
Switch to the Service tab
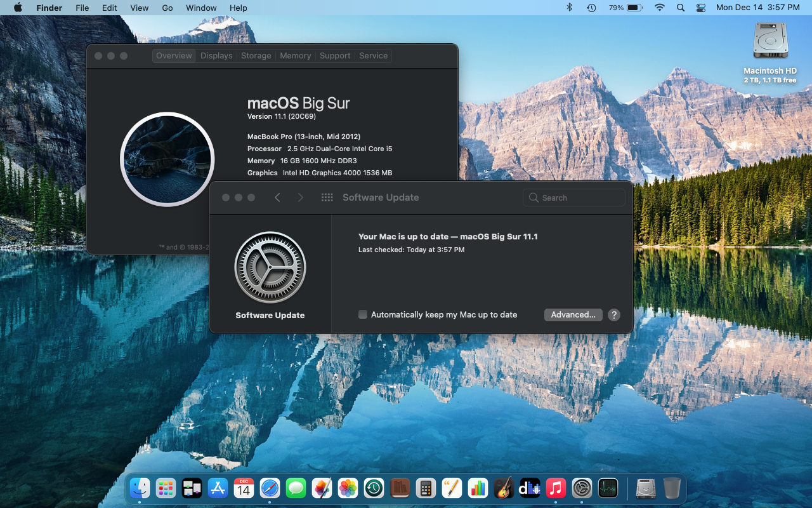tap(374, 56)
